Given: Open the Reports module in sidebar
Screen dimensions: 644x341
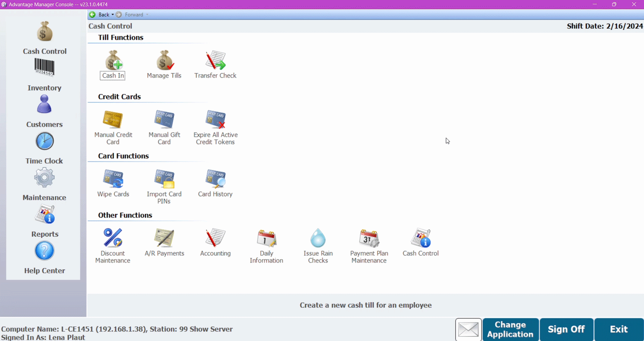Looking at the screenshot, I should (x=45, y=221).
